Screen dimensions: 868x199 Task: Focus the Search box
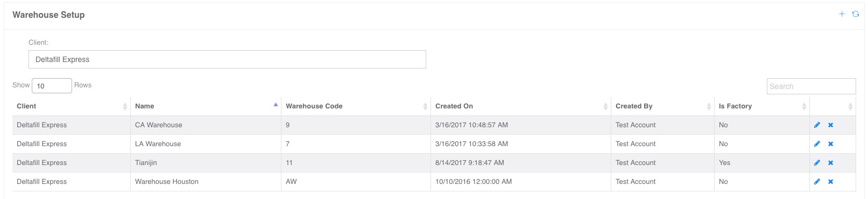(x=811, y=86)
